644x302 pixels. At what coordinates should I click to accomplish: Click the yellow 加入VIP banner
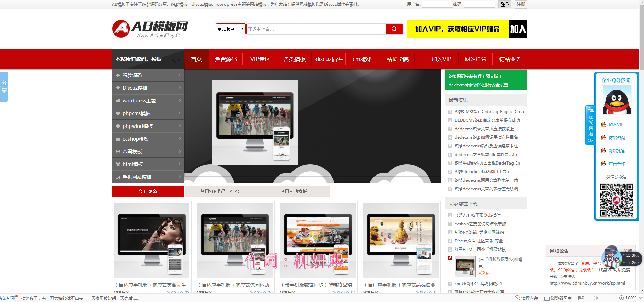(467, 29)
